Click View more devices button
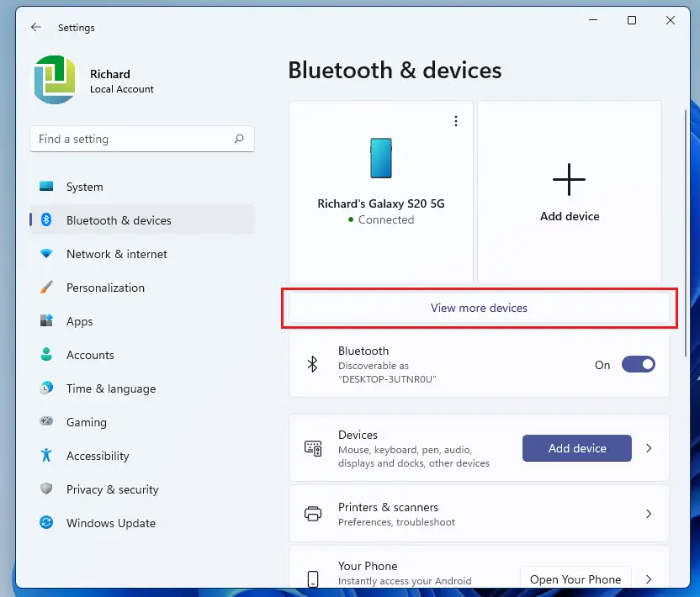The image size is (700, 597). pos(479,308)
